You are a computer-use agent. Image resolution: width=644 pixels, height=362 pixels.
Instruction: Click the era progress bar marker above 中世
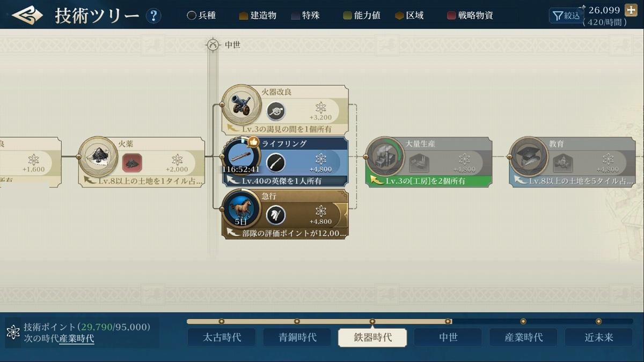[448, 321]
